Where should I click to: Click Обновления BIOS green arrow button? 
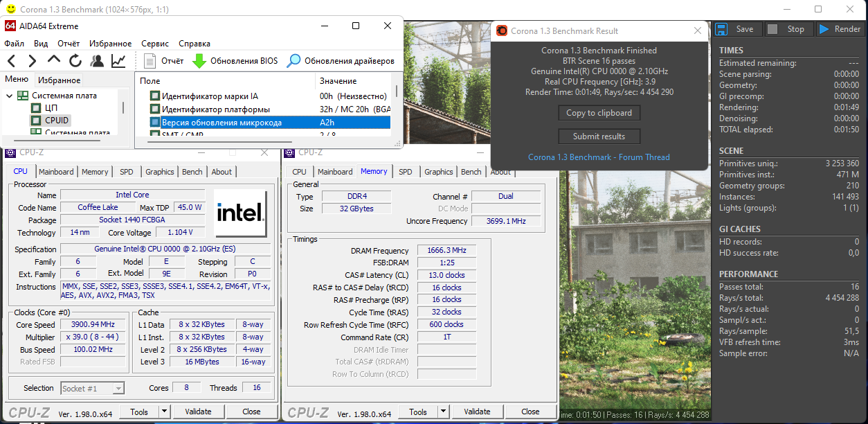tap(235, 61)
